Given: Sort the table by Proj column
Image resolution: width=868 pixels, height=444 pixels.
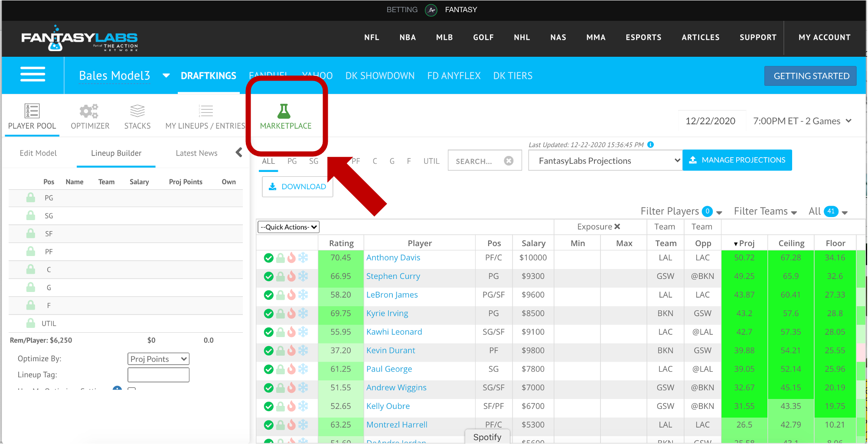Looking at the screenshot, I should (744, 243).
